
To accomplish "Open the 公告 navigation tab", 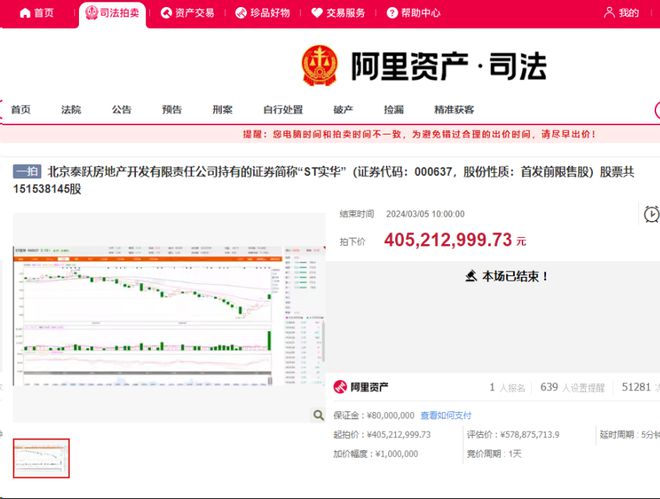I will click(122, 110).
